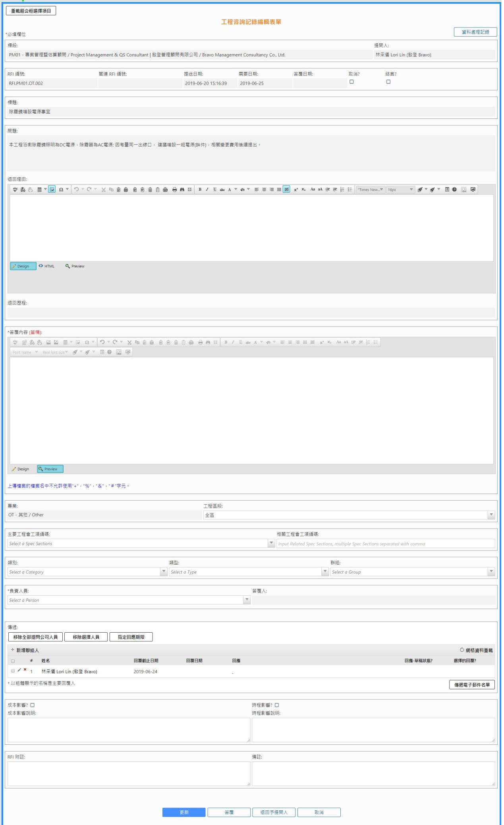Click the print icon in 退回理由 toolbar
Viewport: 504px width, 825px height.
[174, 190]
